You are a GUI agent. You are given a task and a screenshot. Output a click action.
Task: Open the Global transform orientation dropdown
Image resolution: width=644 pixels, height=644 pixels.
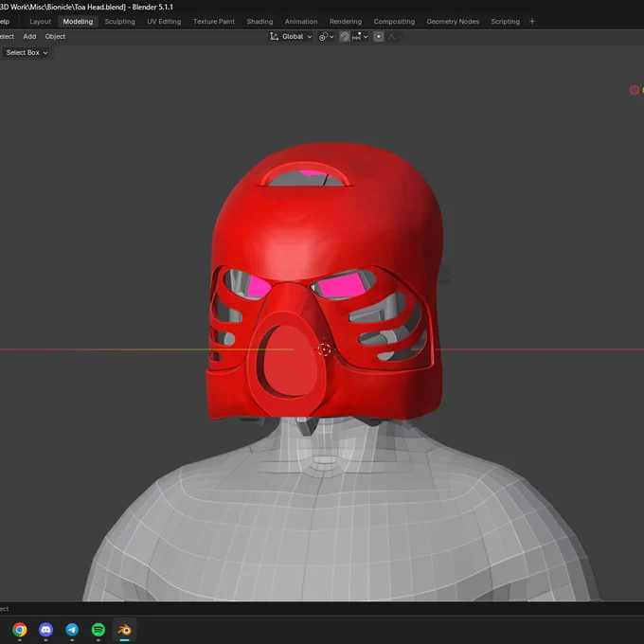coord(291,37)
